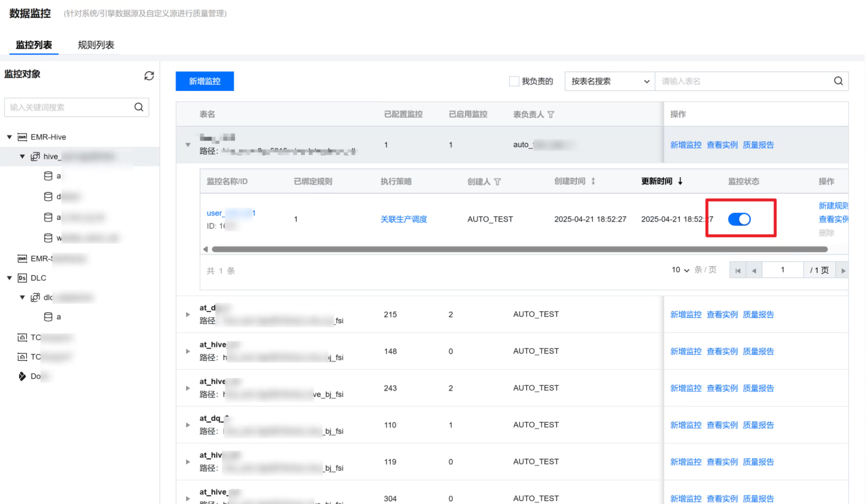The width and height of the screenshot is (866, 504).
Task: Sort by 更新时间 descending arrow
Action: point(680,181)
